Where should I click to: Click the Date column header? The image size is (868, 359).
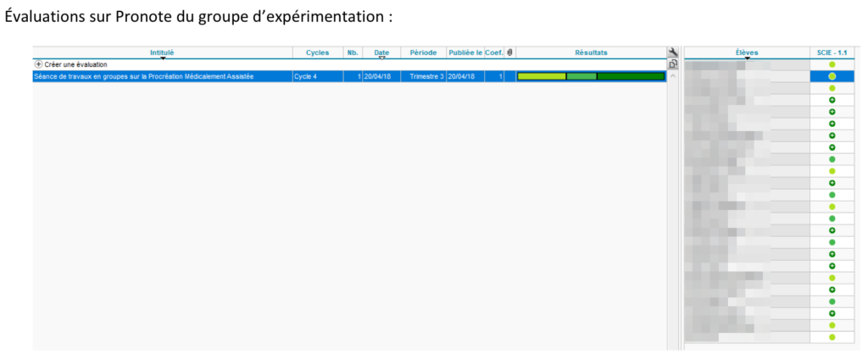(382, 52)
